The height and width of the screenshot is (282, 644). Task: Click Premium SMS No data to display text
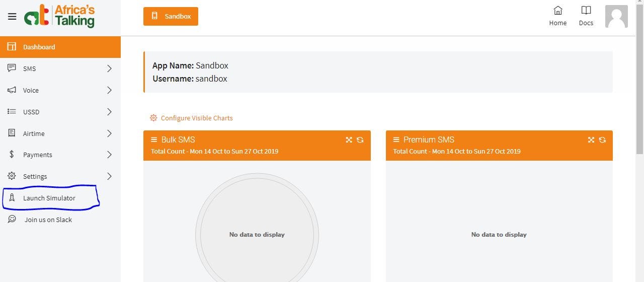coord(499,234)
